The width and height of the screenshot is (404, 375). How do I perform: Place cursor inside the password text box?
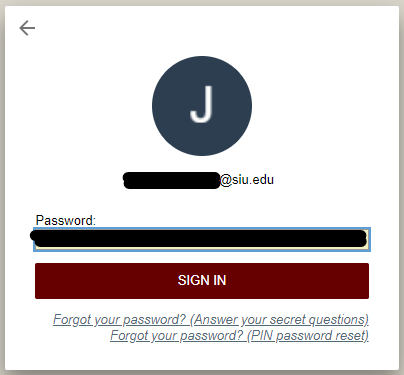pyautogui.click(x=202, y=239)
